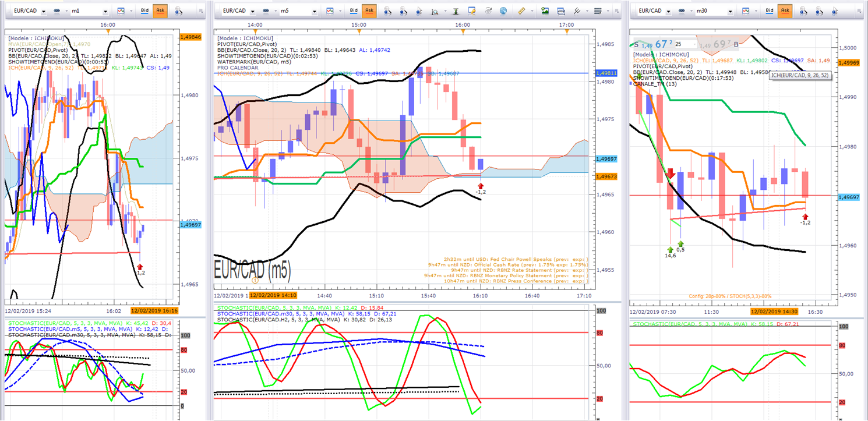Select the ruler measure tool in the m5 toolbar
868x421 pixels.
pos(521,11)
